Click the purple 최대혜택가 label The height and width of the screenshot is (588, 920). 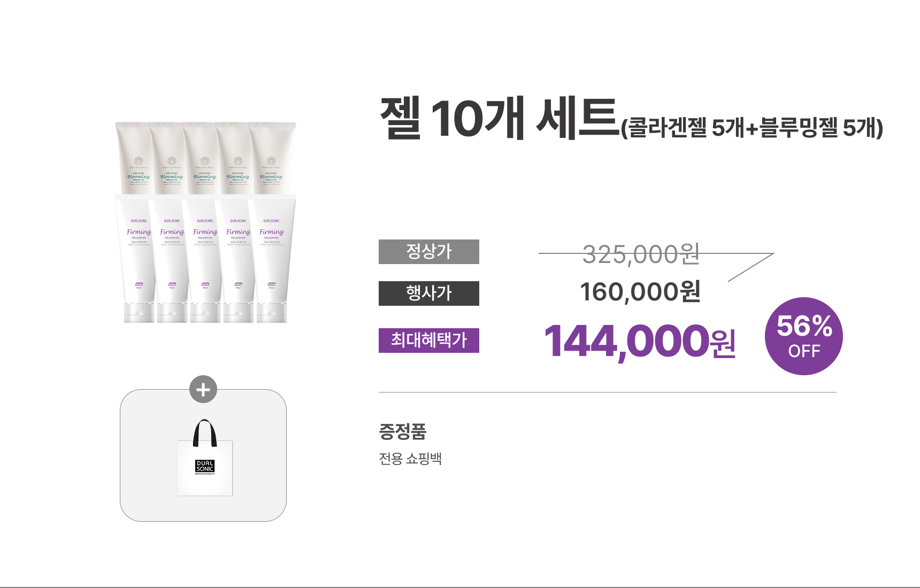coord(428,341)
